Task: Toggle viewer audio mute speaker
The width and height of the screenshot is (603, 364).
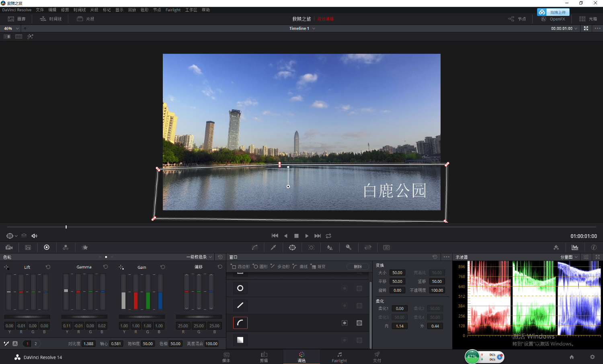Action: pyautogui.click(x=35, y=236)
